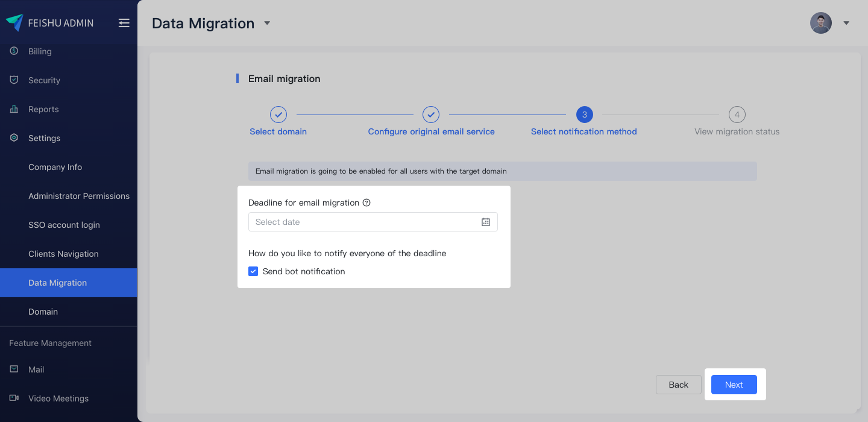This screenshot has height=422, width=868.
Task: Click the Reports bar chart icon
Action: 14,109
